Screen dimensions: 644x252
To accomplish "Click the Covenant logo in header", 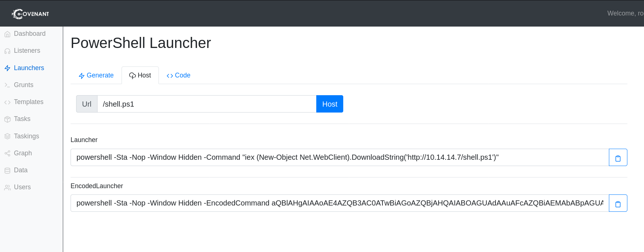I will (x=30, y=14).
